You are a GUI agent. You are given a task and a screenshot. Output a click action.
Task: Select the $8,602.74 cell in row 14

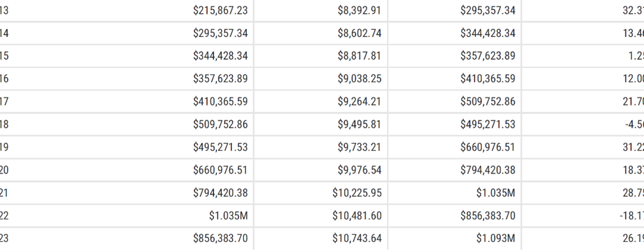(360, 33)
